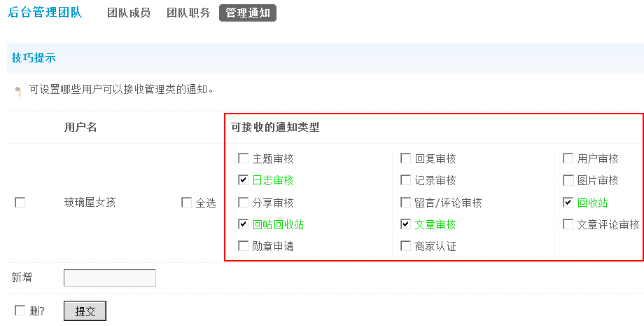The width and height of the screenshot is (644, 326).
Task: Check the 留言/评论审核 option
Action: (x=406, y=203)
